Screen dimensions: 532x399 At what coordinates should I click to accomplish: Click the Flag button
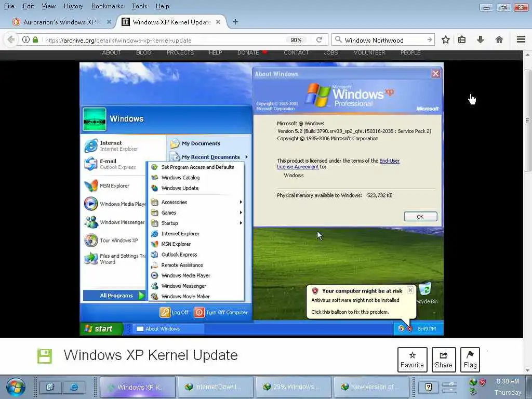pyautogui.click(x=470, y=360)
